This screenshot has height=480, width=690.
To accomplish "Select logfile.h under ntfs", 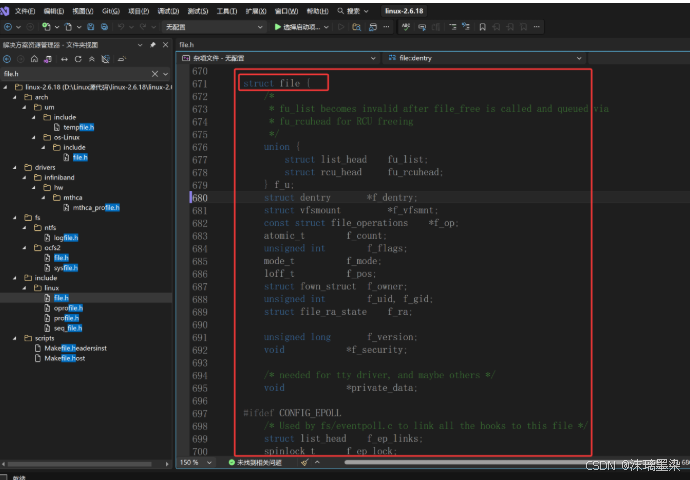I will point(66,238).
